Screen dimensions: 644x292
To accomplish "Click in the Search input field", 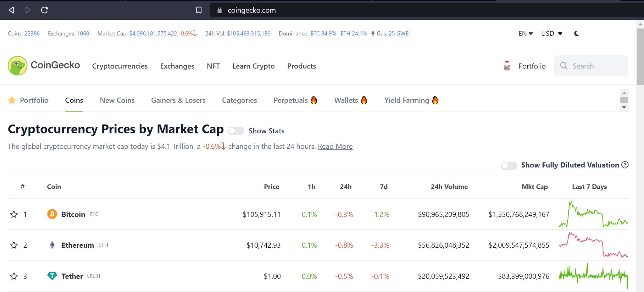I will pos(591,66).
